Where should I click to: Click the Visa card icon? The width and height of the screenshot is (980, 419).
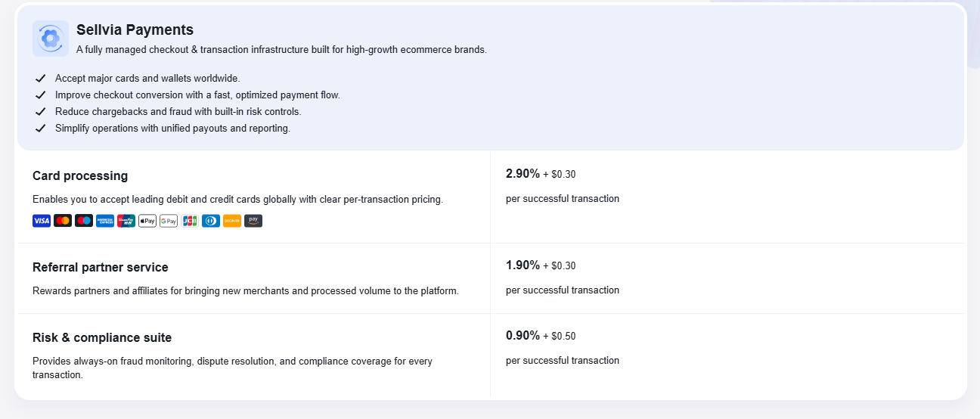[x=42, y=221]
